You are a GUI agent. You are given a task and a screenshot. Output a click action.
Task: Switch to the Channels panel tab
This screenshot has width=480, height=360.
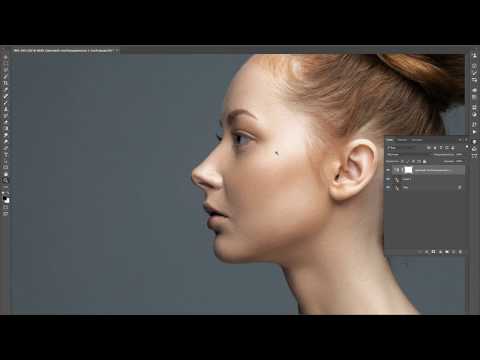[x=403, y=140]
